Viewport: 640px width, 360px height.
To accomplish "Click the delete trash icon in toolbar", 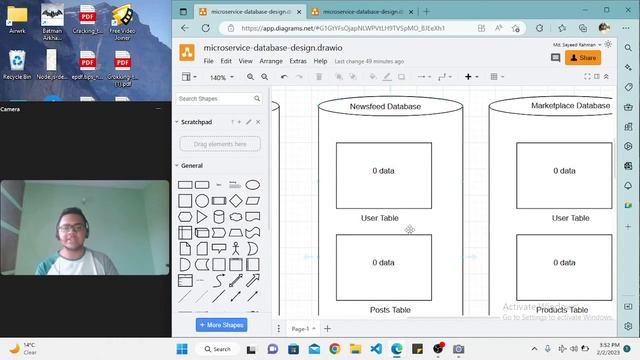I will coord(319,77).
